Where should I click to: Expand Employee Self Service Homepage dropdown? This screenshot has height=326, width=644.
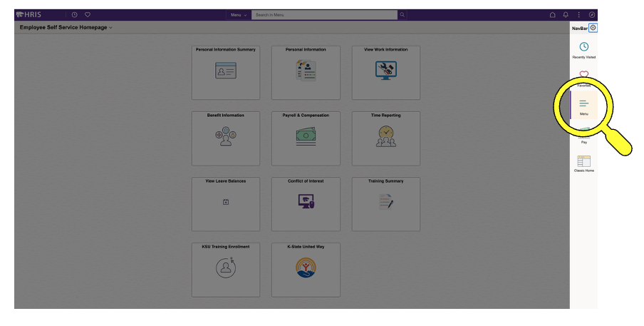pyautogui.click(x=66, y=28)
